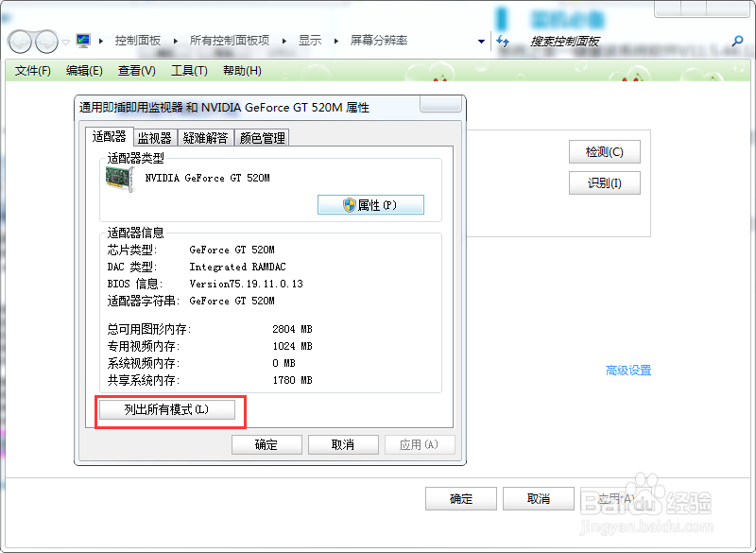The height and width of the screenshot is (553, 756).
Task: Click 取消 in the screen resolution window
Action: click(539, 498)
